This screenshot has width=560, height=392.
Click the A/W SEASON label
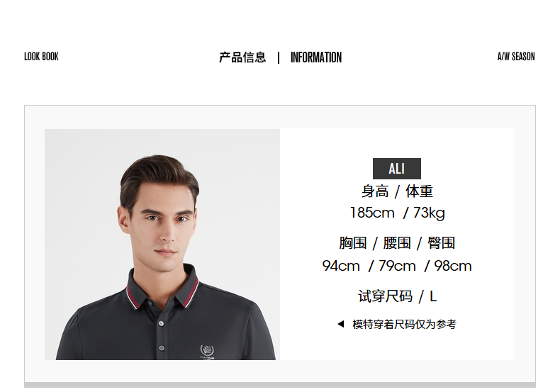click(x=516, y=57)
